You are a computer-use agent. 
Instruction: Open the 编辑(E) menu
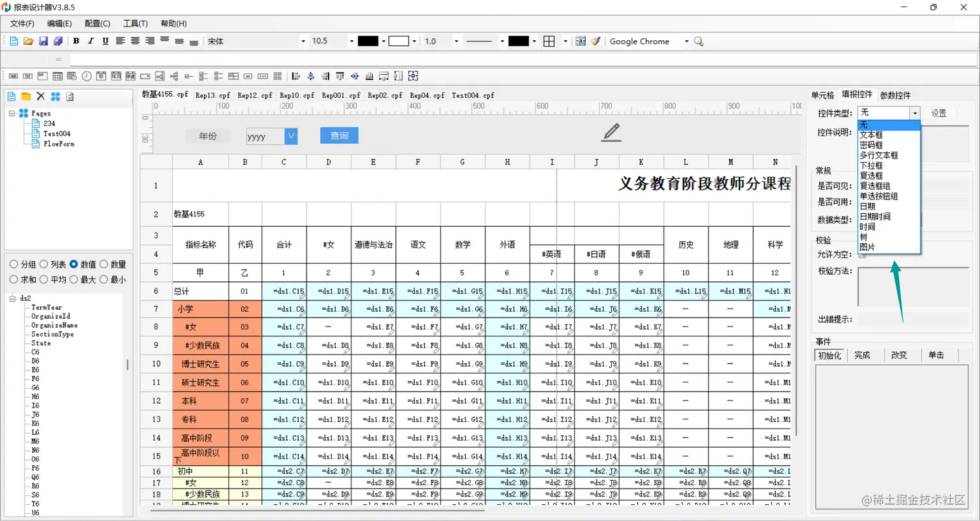(x=60, y=23)
